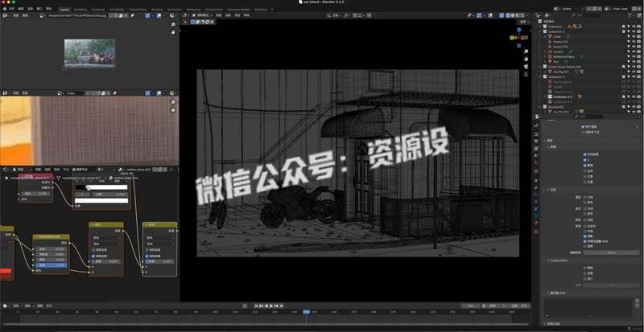Click the Blender logo in top menu bar
The width and height of the screenshot is (644, 332).
point(4,9)
